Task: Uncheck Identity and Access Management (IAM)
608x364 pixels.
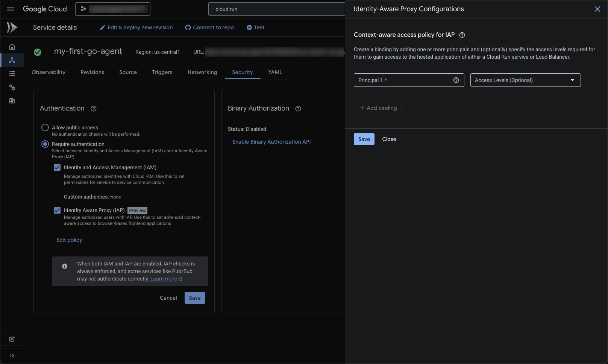Action: [x=57, y=167]
